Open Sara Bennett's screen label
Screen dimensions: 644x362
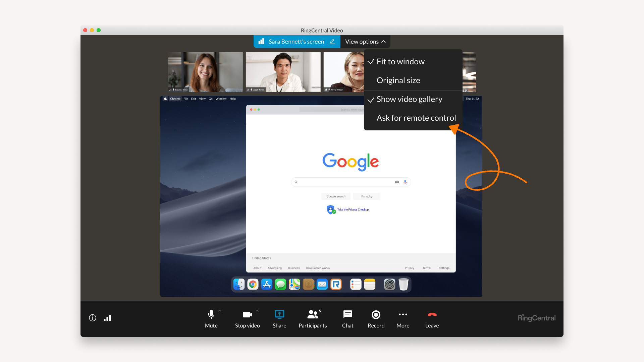296,42
